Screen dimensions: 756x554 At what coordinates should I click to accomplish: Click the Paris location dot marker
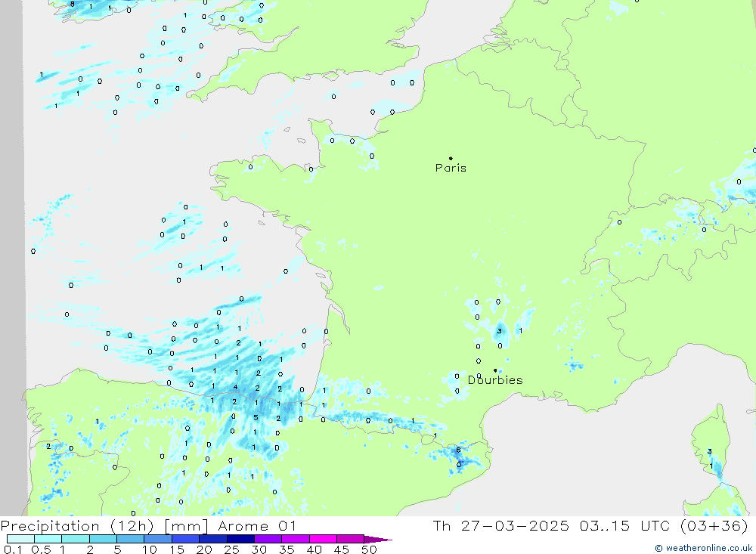[451, 158]
